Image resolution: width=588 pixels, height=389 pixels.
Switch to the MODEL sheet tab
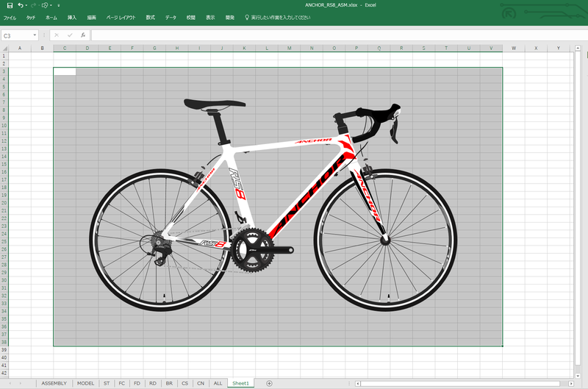(85, 383)
